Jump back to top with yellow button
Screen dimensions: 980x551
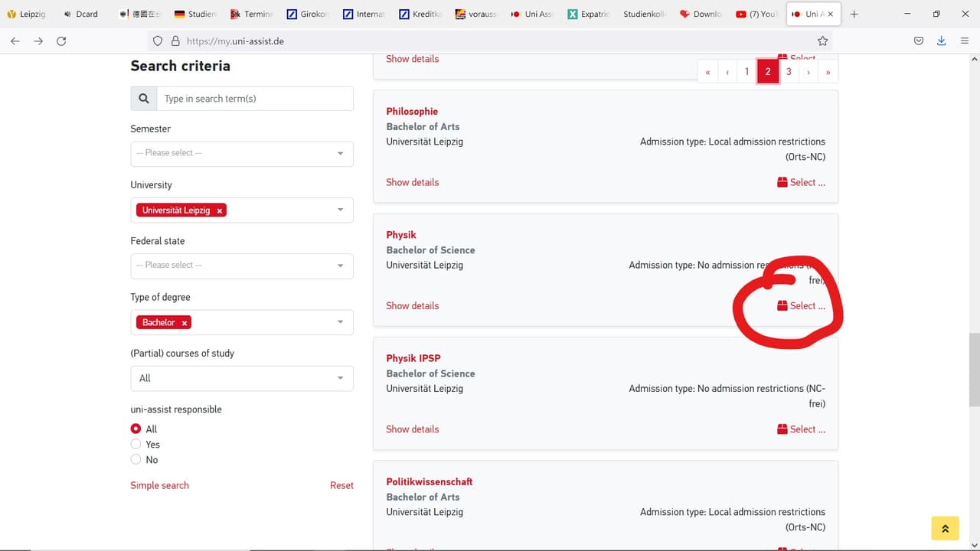[945, 528]
